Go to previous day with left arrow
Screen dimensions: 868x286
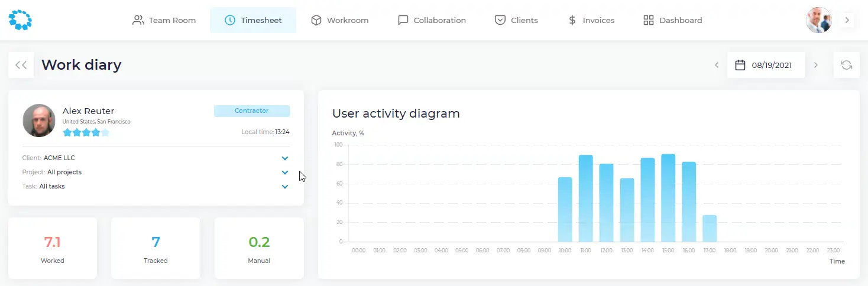[x=717, y=65]
